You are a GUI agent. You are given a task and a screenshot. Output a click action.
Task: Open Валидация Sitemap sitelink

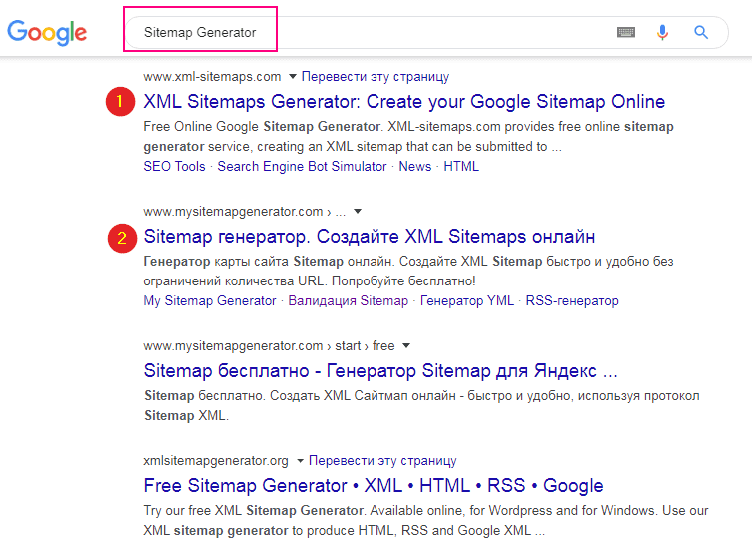tap(348, 300)
